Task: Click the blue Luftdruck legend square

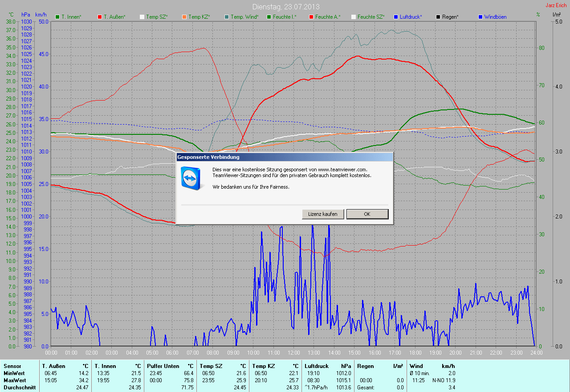Action: click(x=396, y=17)
